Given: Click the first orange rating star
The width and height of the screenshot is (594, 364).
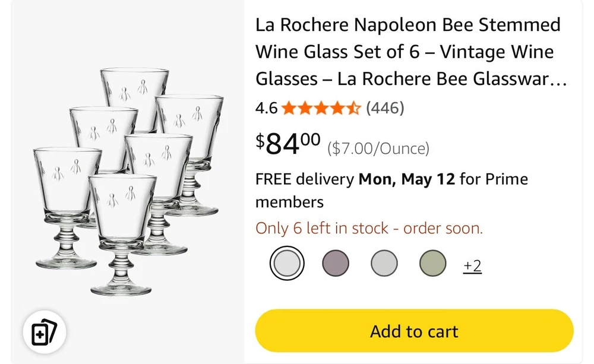Looking at the screenshot, I should click(289, 108).
